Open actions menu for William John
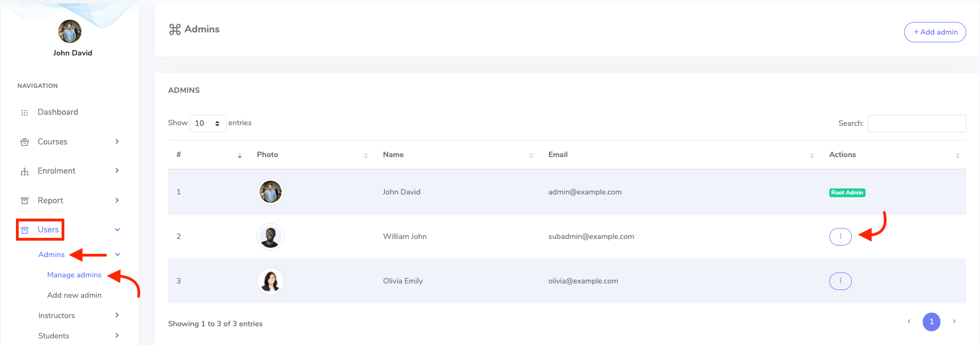980x345 pixels. click(x=840, y=236)
